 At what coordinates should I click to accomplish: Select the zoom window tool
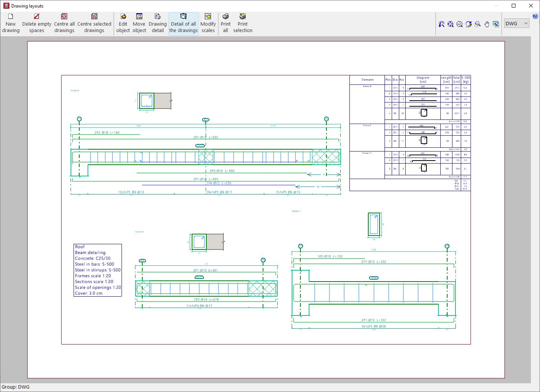click(x=478, y=24)
